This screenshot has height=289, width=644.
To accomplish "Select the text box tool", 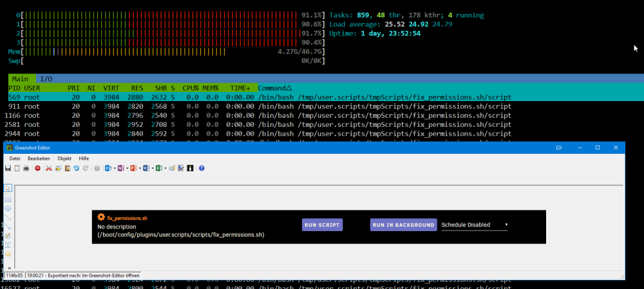I will [8, 245].
